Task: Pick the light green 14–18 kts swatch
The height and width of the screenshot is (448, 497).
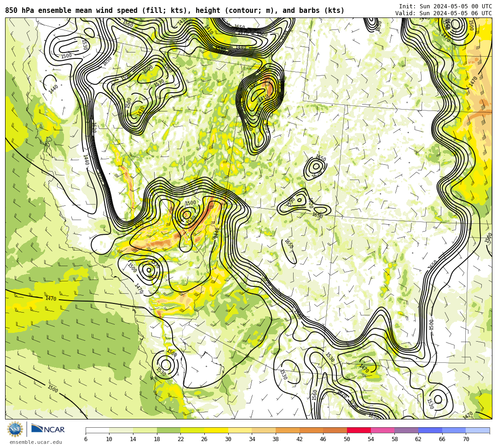Action: pyautogui.click(x=145, y=430)
